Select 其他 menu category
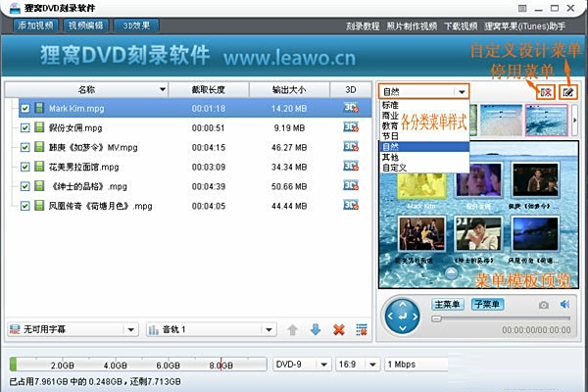Screen dimensions: 588x392 pyautogui.click(x=423, y=157)
